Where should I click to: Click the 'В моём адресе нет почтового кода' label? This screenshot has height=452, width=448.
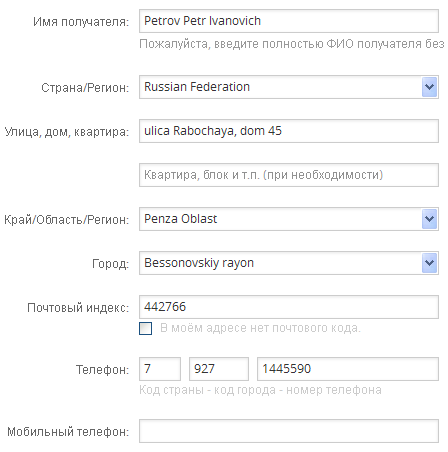(260, 328)
